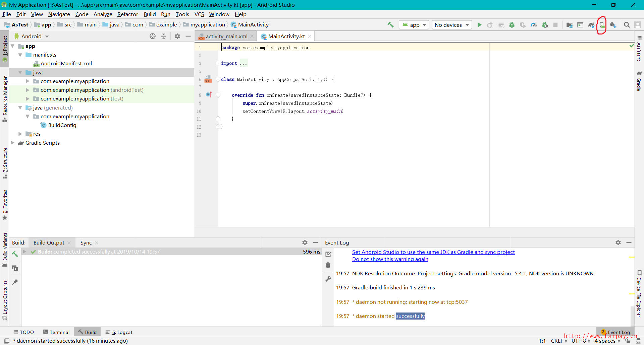Viewport: 644px width, 345px height.
Task: Toggle the Build Variants side panel
Action: coord(5,250)
